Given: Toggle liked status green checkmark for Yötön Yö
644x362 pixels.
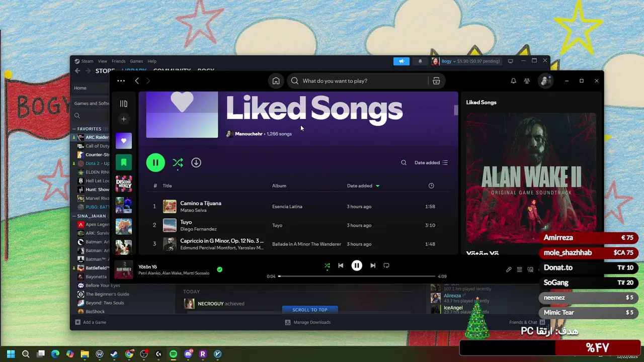Looking at the screenshot, I should click(x=219, y=269).
